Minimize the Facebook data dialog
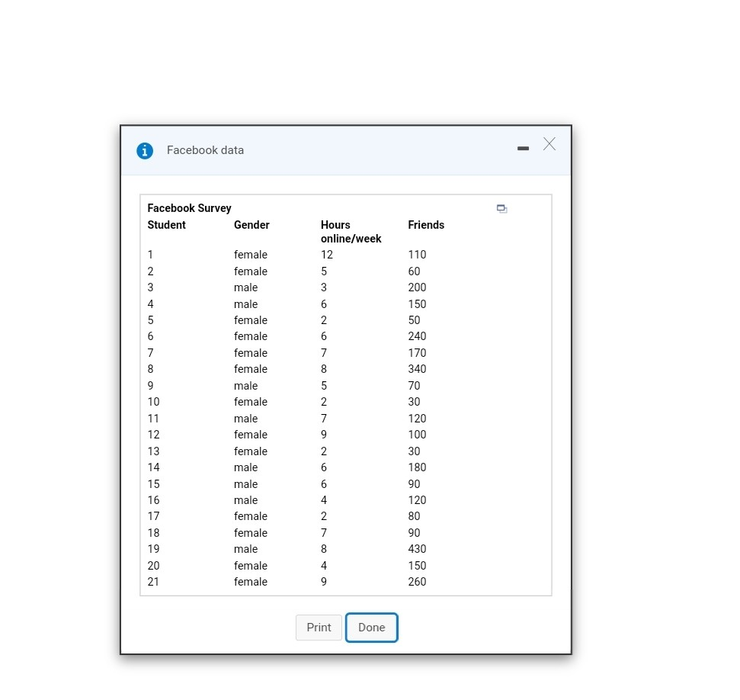This screenshot has height=700, width=740. (523, 149)
